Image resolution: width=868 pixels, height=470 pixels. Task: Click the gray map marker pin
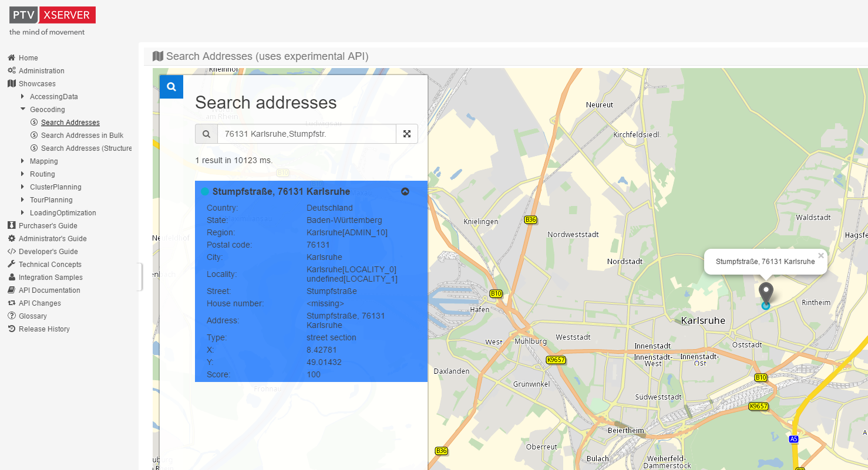click(x=766, y=293)
